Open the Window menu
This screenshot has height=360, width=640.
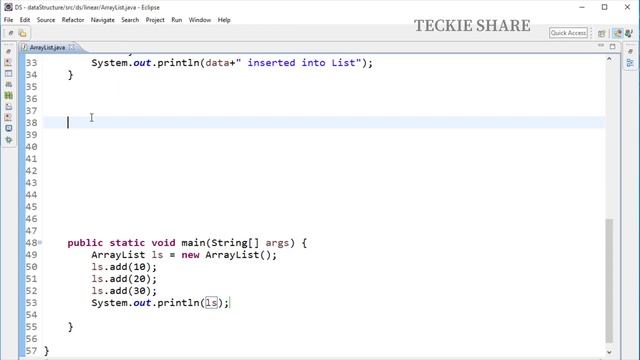(200, 20)
